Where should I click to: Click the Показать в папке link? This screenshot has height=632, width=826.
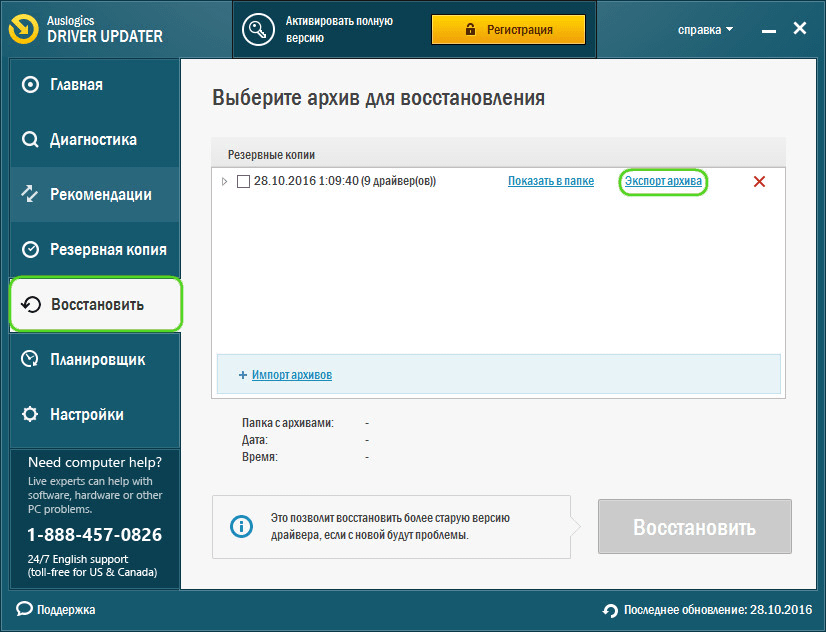click(x=550, y=181)
